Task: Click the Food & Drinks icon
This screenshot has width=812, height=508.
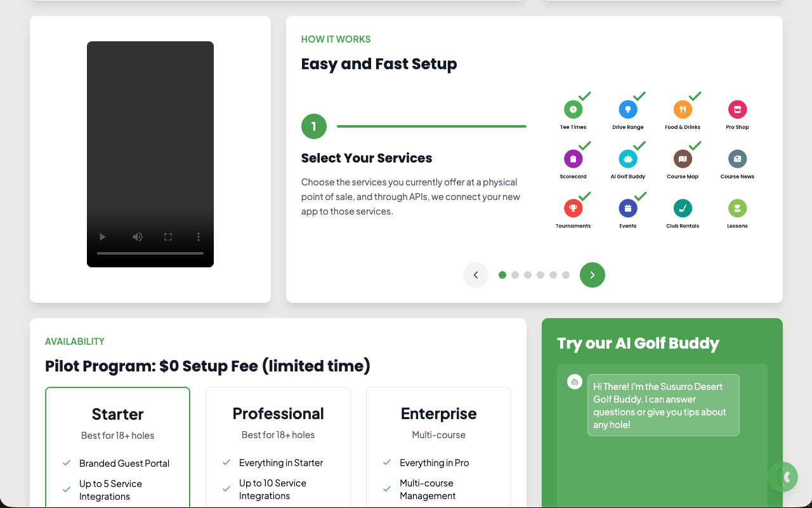Action: 683,109
